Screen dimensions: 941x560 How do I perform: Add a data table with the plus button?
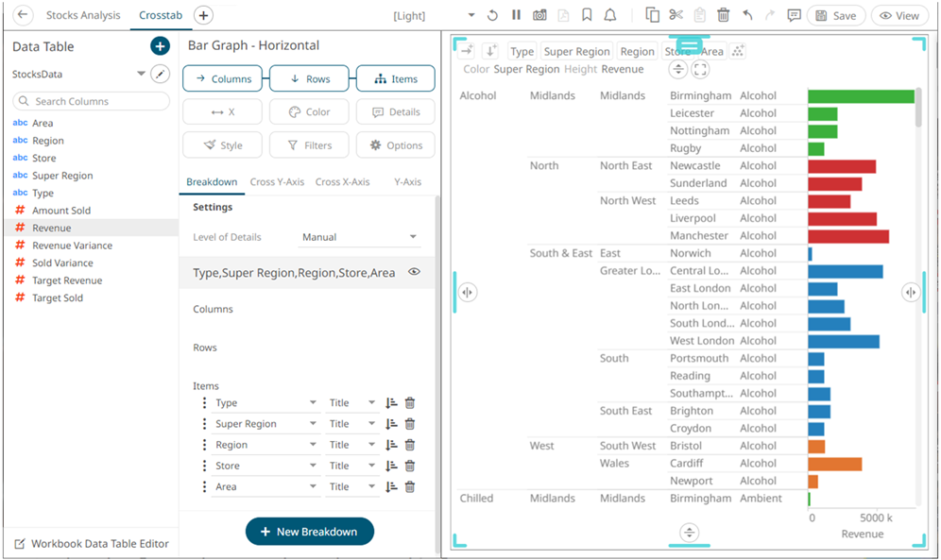160,46
